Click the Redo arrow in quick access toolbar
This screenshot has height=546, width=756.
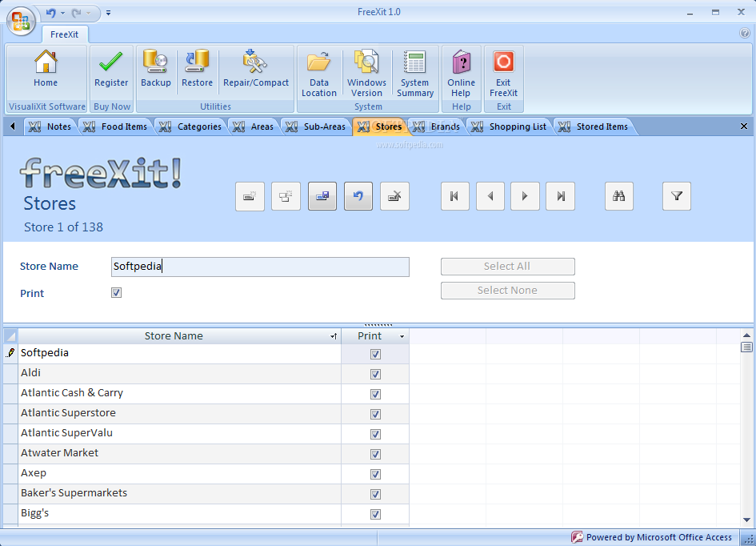pyautogui.click(x=76, y=13)
